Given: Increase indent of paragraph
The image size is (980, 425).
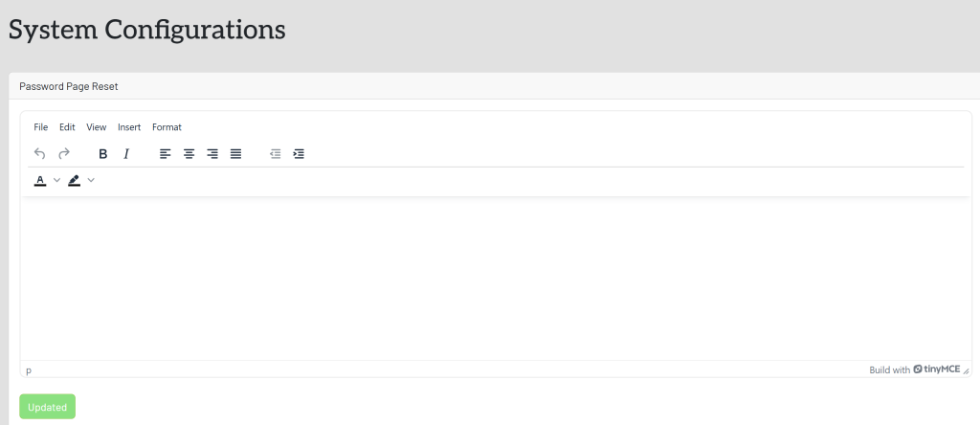Looking at the screenshot, I should point(299,153).
